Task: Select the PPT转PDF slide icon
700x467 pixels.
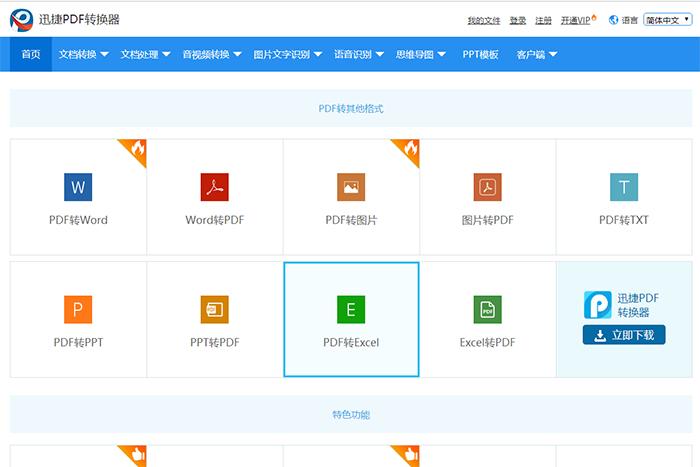Action: point(215,309)
